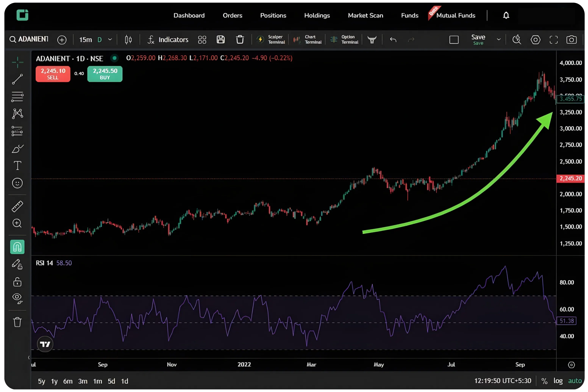Toggle visibility of all drawings

point(17,297)
